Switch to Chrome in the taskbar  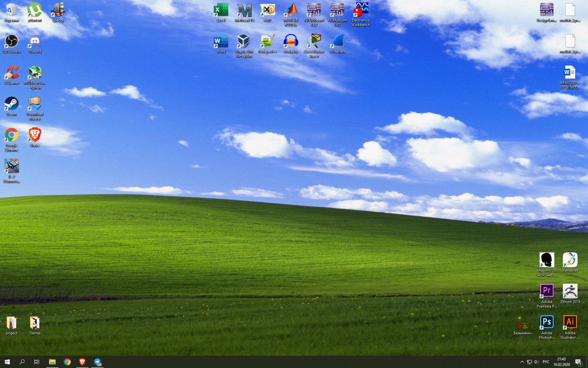pyautogui.click(x=68, y=362)
